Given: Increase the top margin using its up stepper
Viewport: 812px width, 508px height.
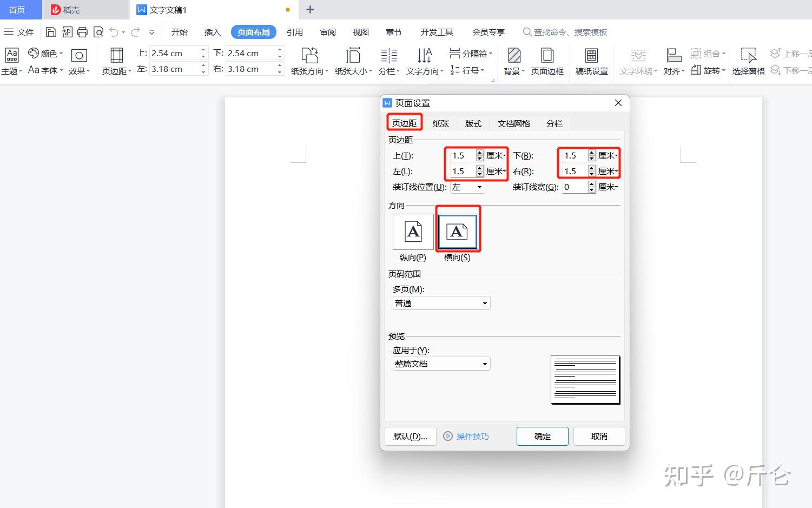Looking at the screenshot, I should 203,50.
